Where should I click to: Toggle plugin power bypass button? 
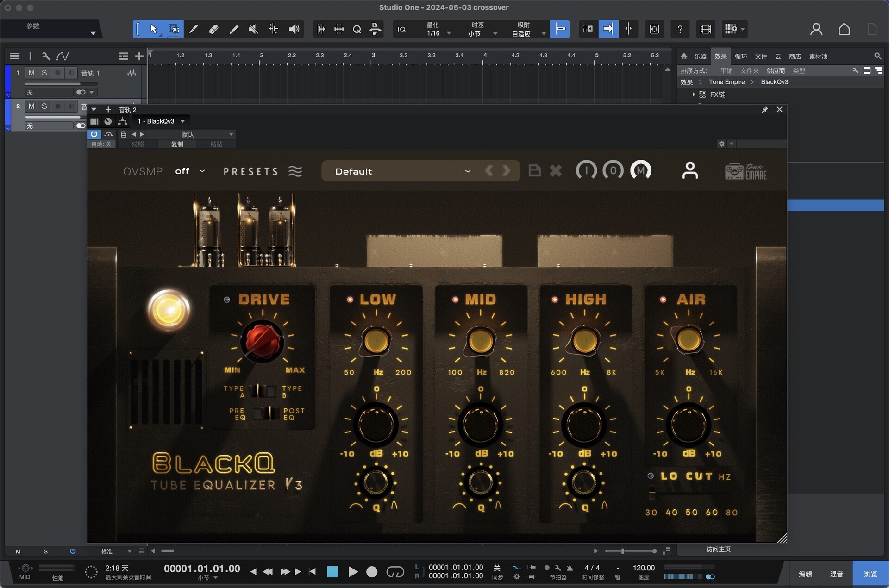[x=94, y=134]
